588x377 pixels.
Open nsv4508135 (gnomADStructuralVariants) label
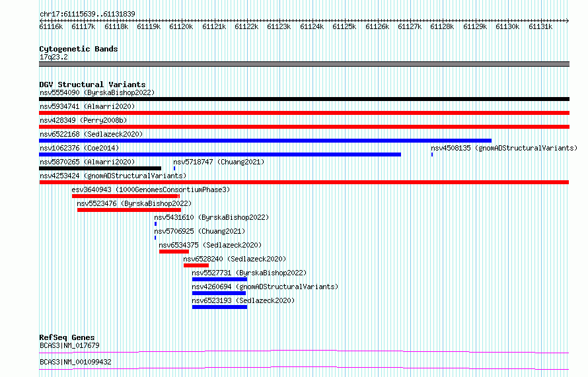pos(504,148)
